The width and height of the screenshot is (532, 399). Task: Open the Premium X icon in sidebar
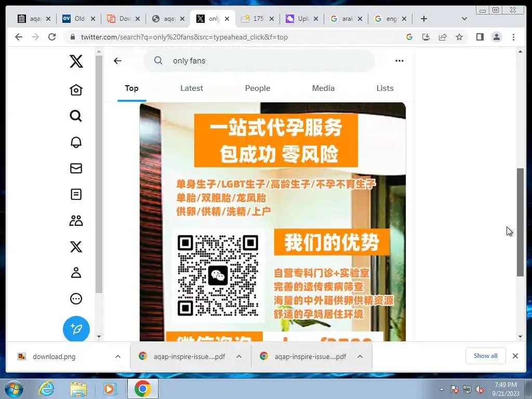[76, 247]
